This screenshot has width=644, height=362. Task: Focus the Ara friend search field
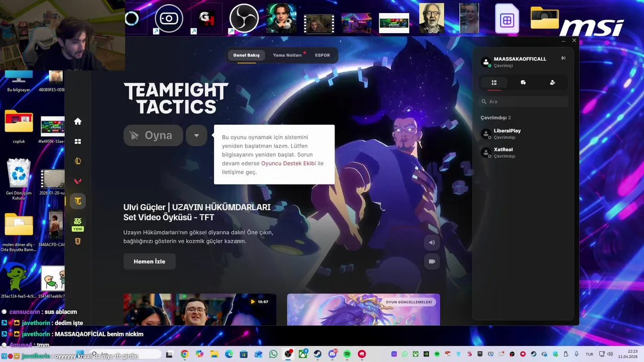(523, 102)
